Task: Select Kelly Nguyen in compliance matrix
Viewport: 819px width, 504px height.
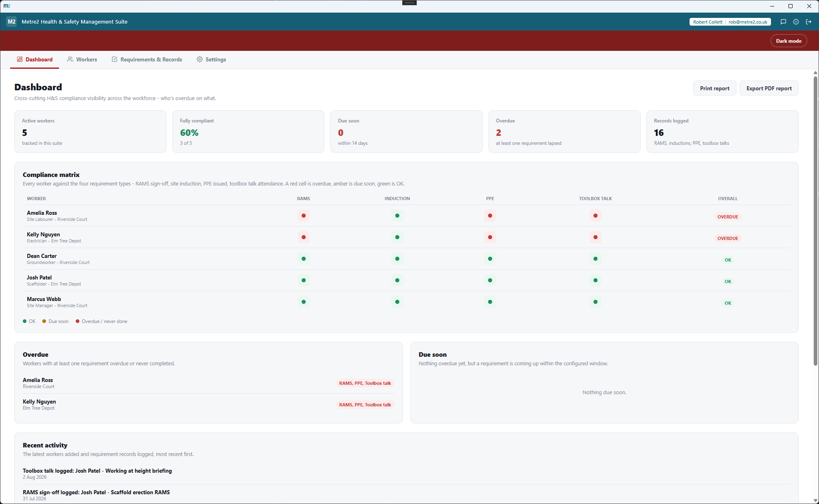Action: click(406, 237)
